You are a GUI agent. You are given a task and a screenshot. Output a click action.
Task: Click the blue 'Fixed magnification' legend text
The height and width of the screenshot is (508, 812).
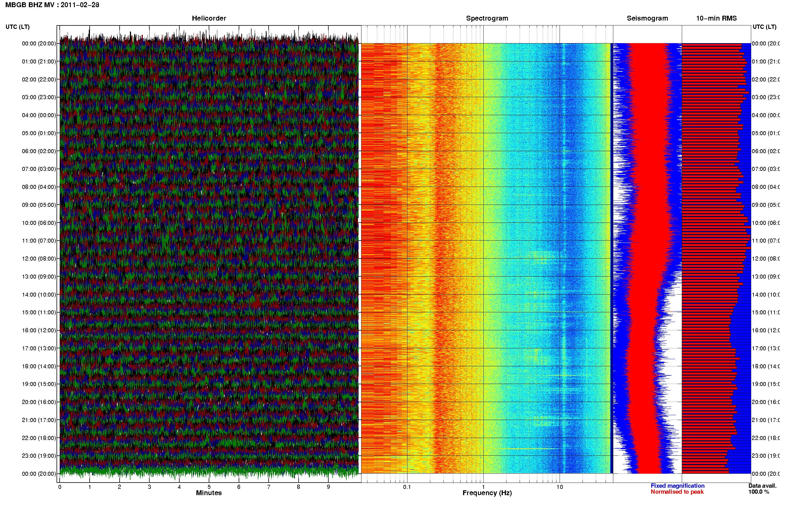coord(678,486)
